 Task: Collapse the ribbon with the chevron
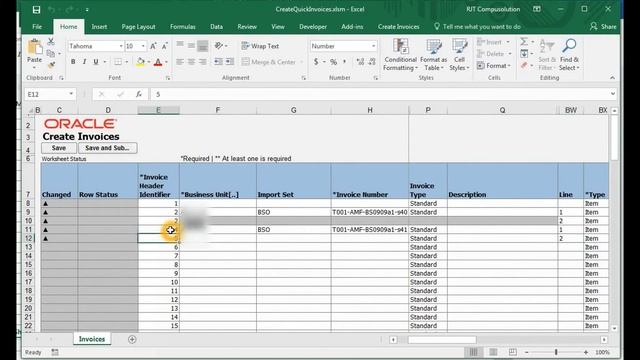[612, 78]
